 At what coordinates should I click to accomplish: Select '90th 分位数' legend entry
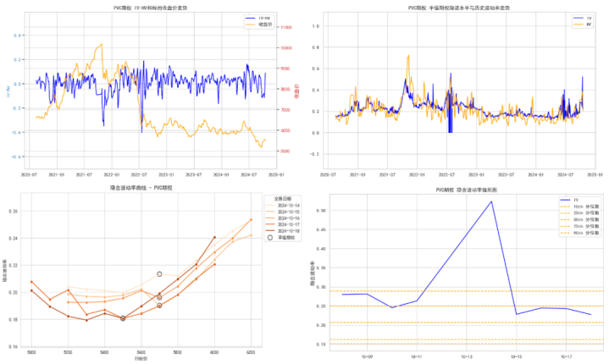click(x=580, y=233)
